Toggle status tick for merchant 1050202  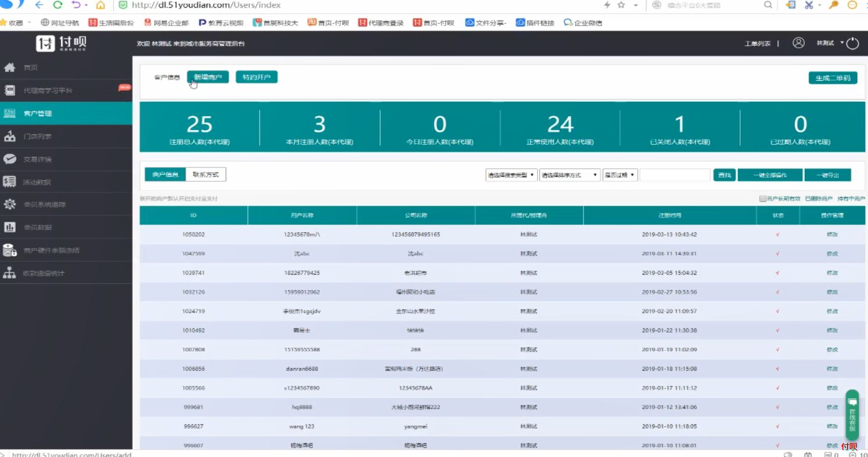(777, 234)
